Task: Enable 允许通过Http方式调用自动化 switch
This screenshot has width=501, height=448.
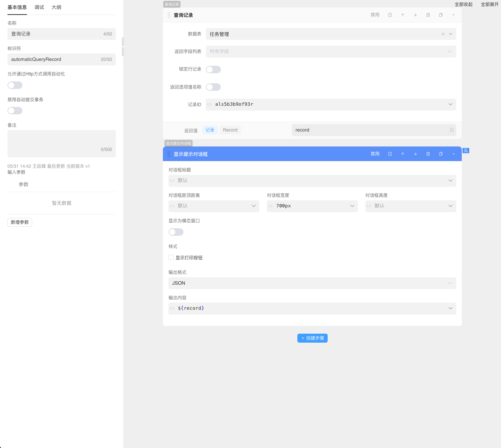Action: (15, 85)
